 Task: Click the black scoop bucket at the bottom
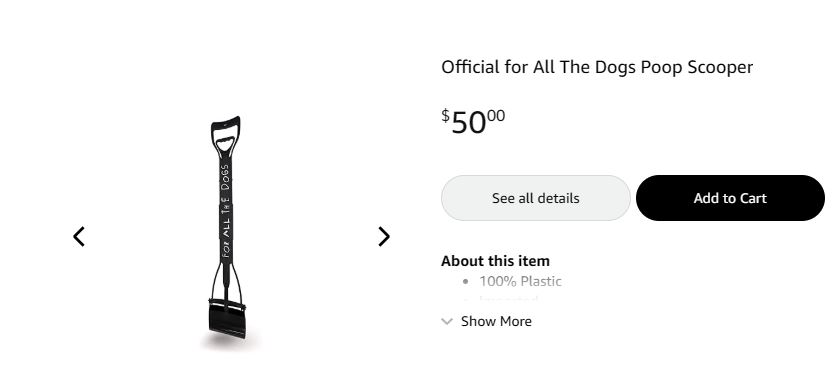227,318
